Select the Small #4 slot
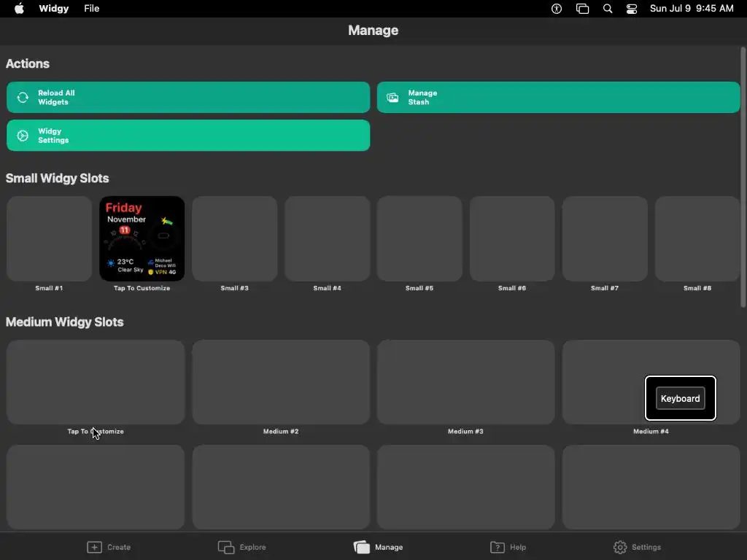This screenshot has height=560, width=747. [x=328, y=238]
